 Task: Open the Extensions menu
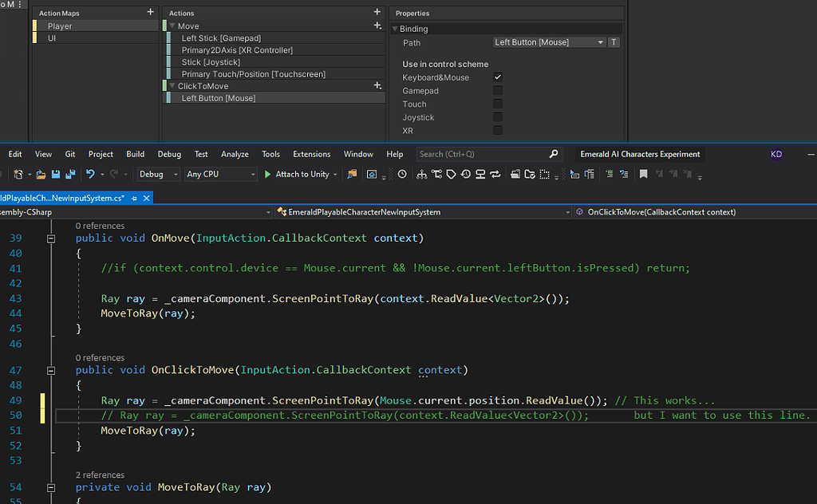311,154
